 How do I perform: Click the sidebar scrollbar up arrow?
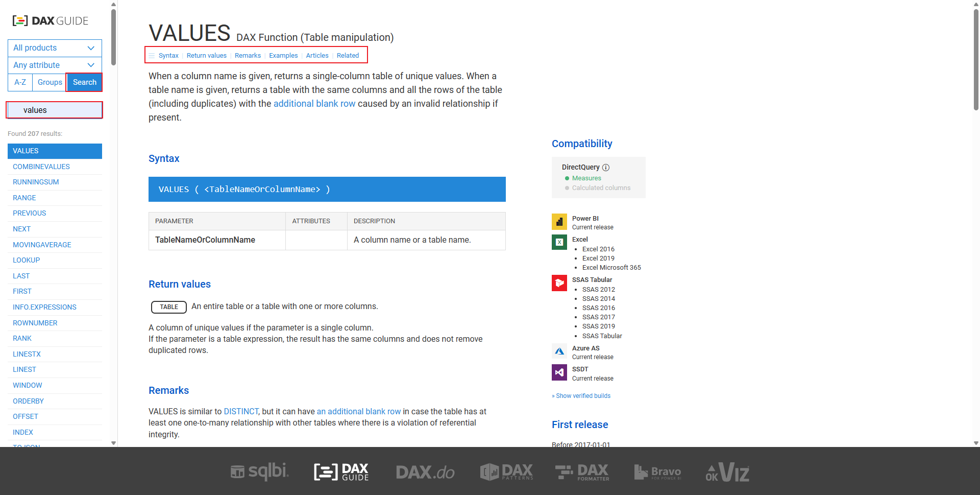point(113,4)
